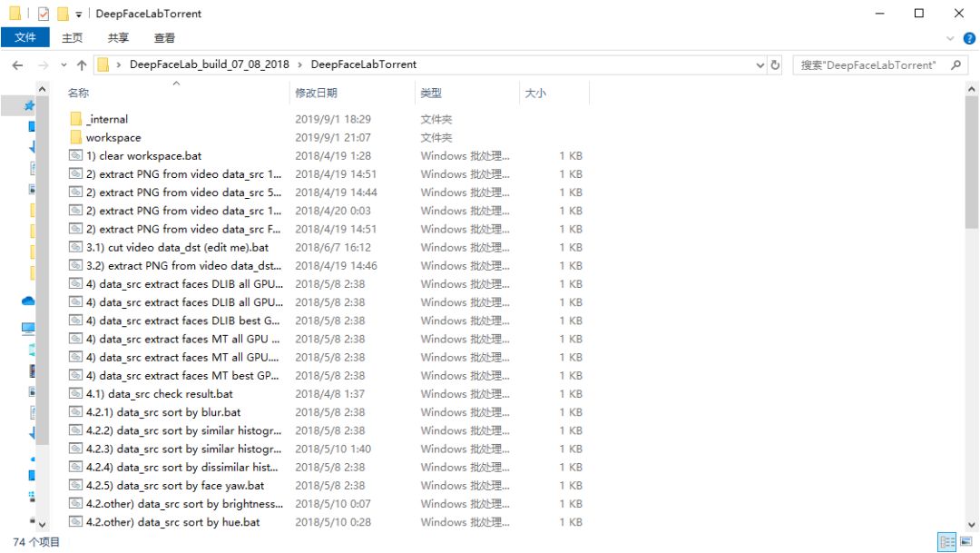This screenshot has width=980, height=553.
Task: Open the help question mark icon
Action: (x=969, y=38)
